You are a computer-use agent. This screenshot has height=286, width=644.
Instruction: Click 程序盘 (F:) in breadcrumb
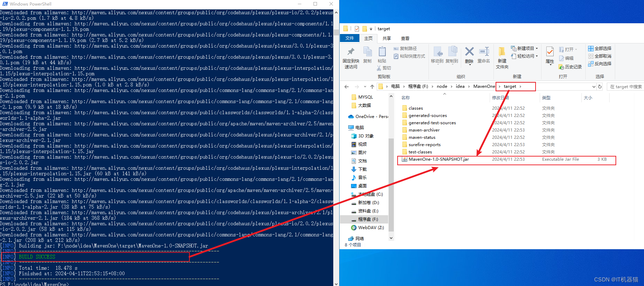point(418,86)
